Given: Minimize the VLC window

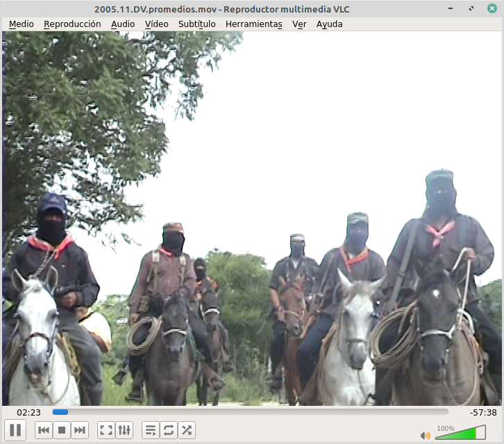Looking at the screenshot, I should point(451,8).
